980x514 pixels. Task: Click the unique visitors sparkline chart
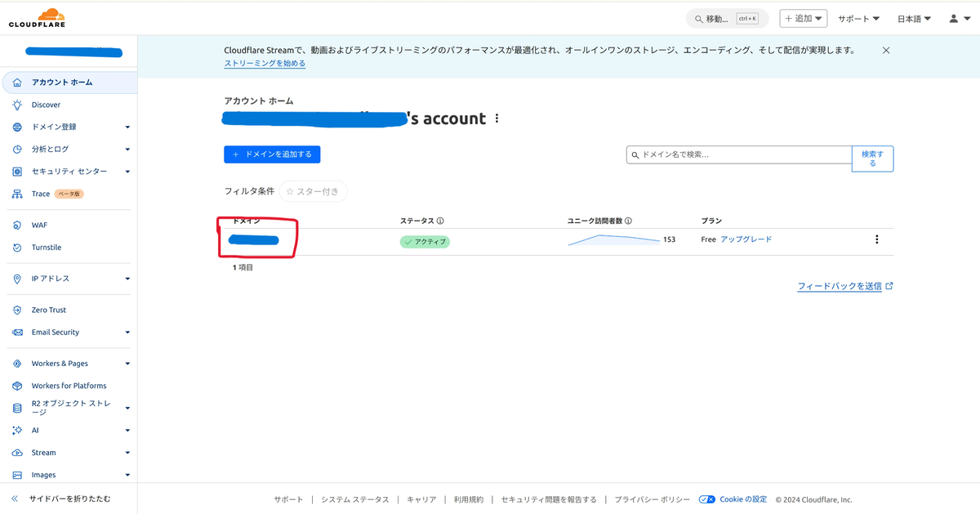pos(614,239)
